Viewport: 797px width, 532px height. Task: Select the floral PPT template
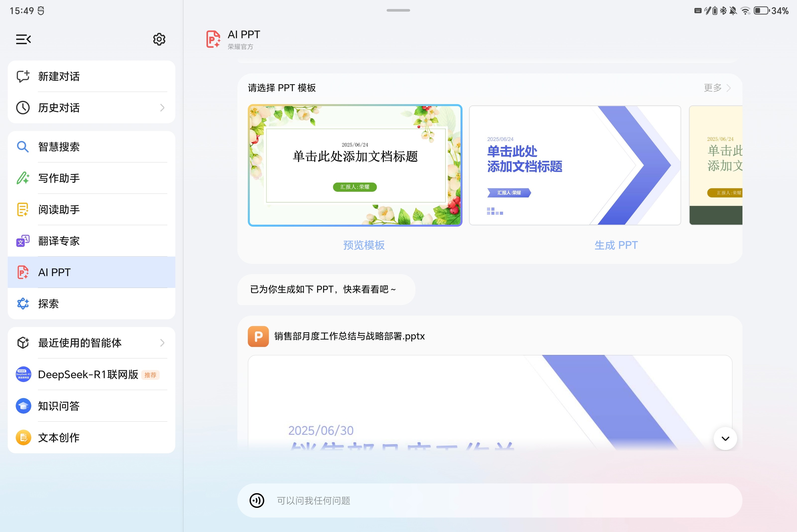pyautogui.click(x=355, y=165)
